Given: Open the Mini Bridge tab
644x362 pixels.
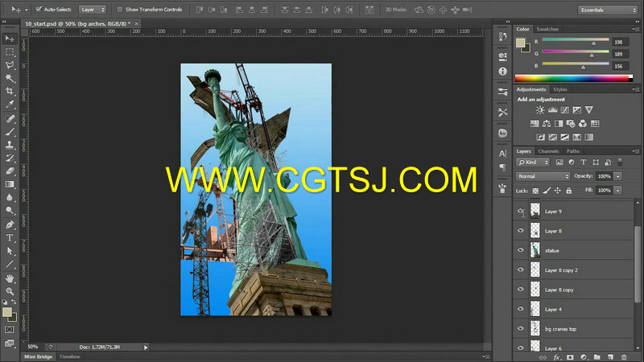Looking at the screenshot, I should pyautogui.click(x=38, y=356).
